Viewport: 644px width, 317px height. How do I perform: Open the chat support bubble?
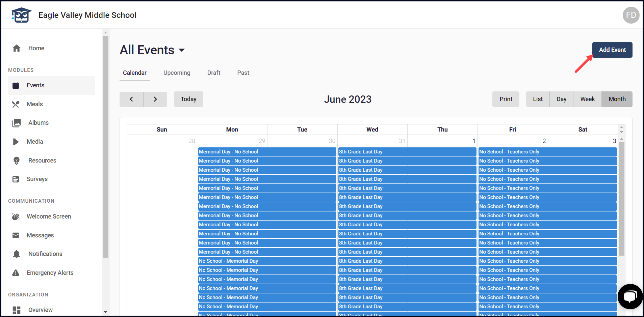click(630, 297)
